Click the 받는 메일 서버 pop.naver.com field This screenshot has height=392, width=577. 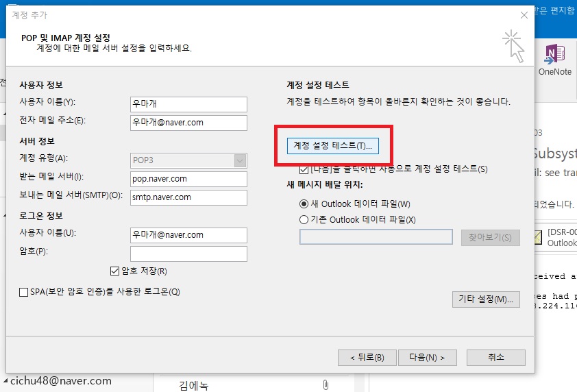click(188, 179)
